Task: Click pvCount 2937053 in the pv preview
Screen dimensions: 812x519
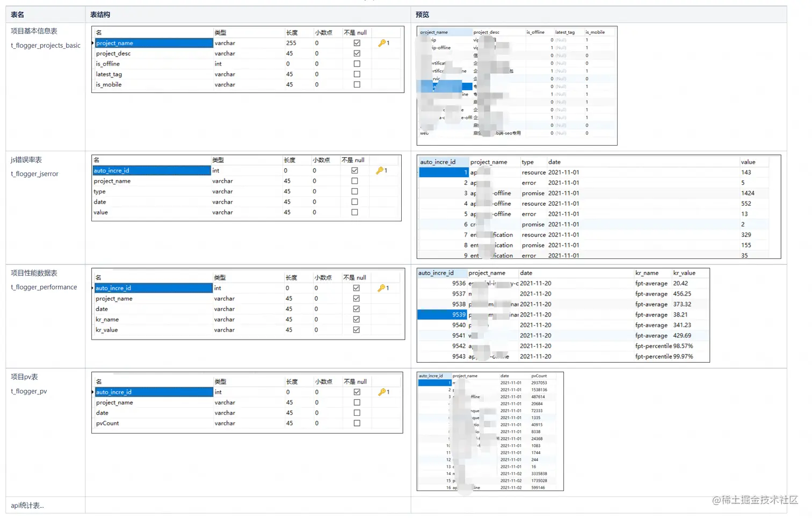Action: [539, 383]
